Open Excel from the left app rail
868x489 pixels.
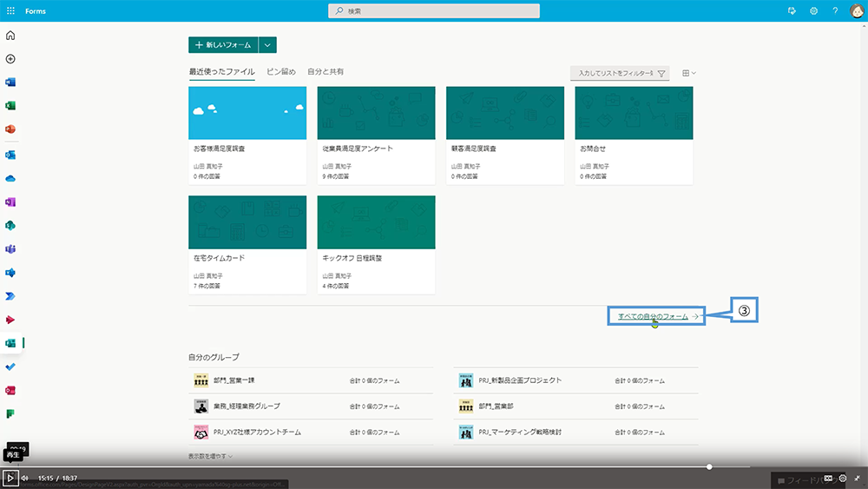pos(10,106)
